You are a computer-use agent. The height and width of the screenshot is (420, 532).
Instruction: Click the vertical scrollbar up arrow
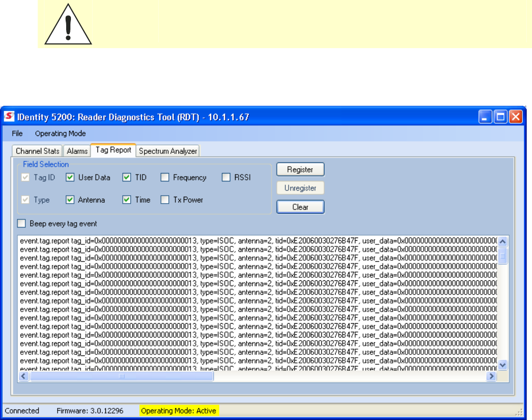point(503,241)
